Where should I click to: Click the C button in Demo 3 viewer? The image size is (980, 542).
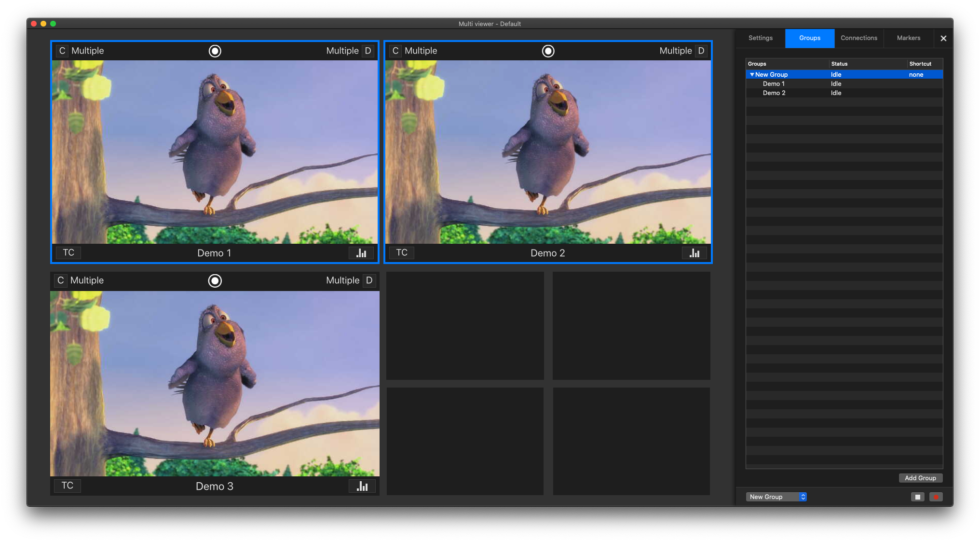[x=60, y=280]
